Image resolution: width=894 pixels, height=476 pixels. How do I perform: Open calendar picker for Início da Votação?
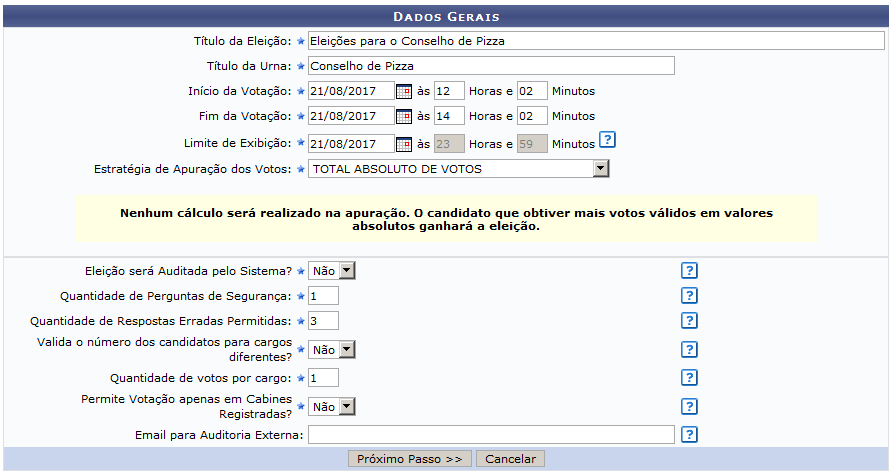click(x=404, y=91)
